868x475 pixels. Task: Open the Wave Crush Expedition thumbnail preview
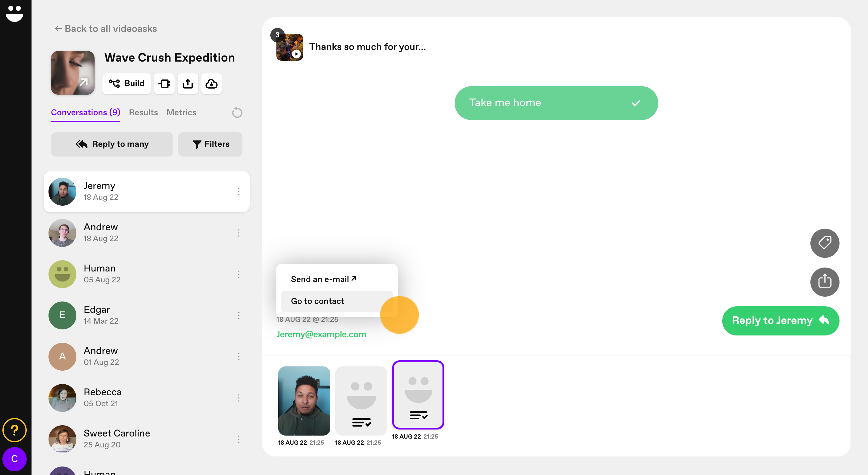(x=72, y=72)
